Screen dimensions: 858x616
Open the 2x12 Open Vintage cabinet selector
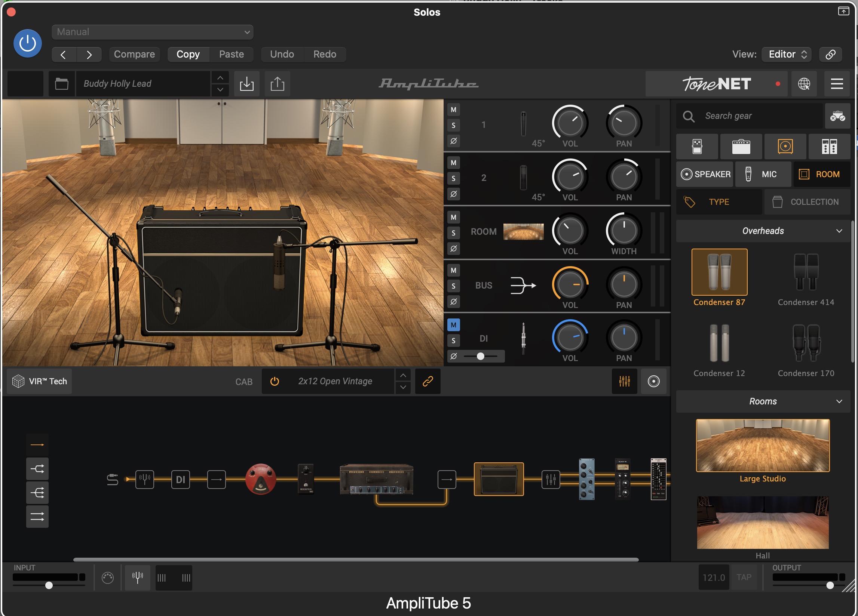[335, 381]
